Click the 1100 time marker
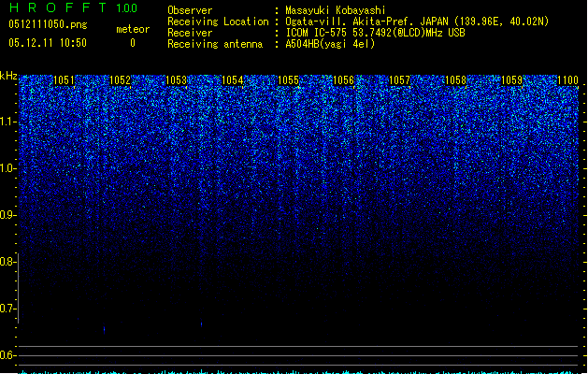Viewport: 588px width, 374px height. (567, 80)
